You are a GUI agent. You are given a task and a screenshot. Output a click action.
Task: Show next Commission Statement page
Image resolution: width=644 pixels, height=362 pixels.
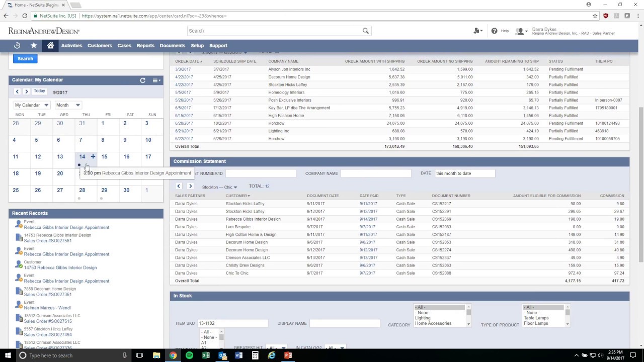190,186
